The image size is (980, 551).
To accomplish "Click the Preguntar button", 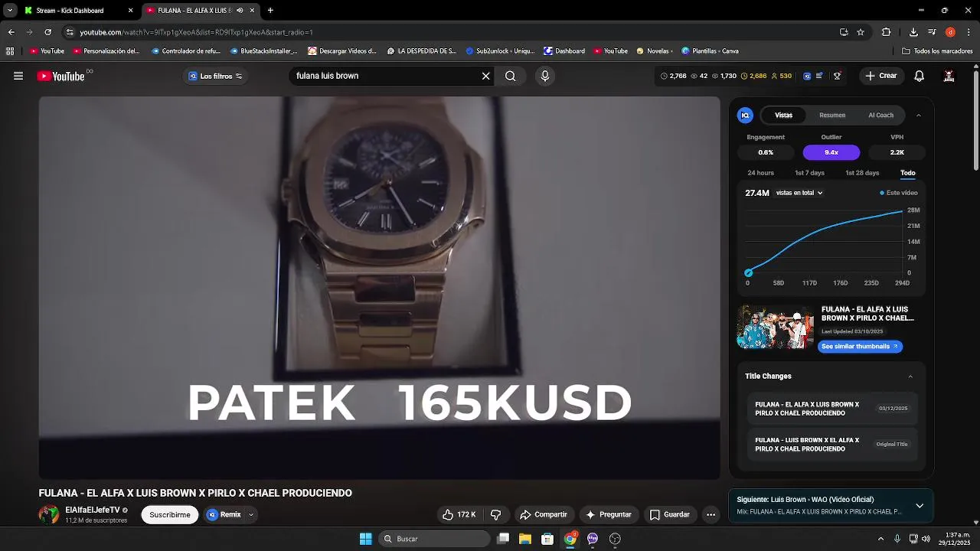I will (609, 515).
